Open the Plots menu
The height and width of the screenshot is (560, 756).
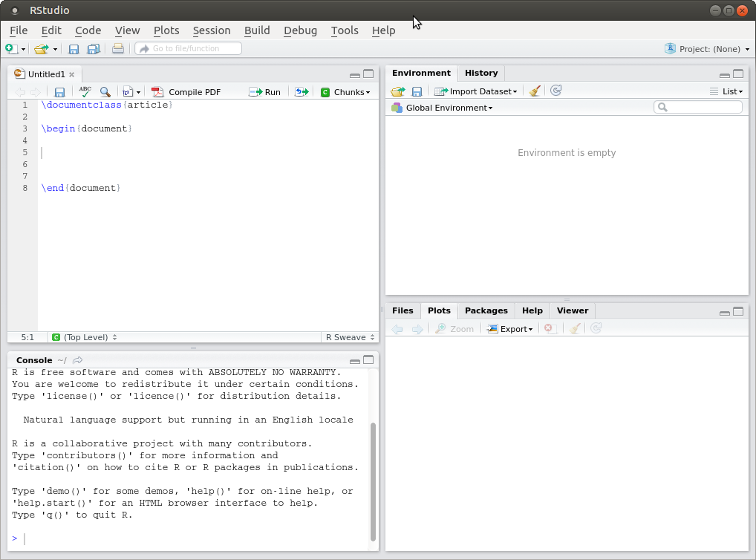tap(166, 30)
